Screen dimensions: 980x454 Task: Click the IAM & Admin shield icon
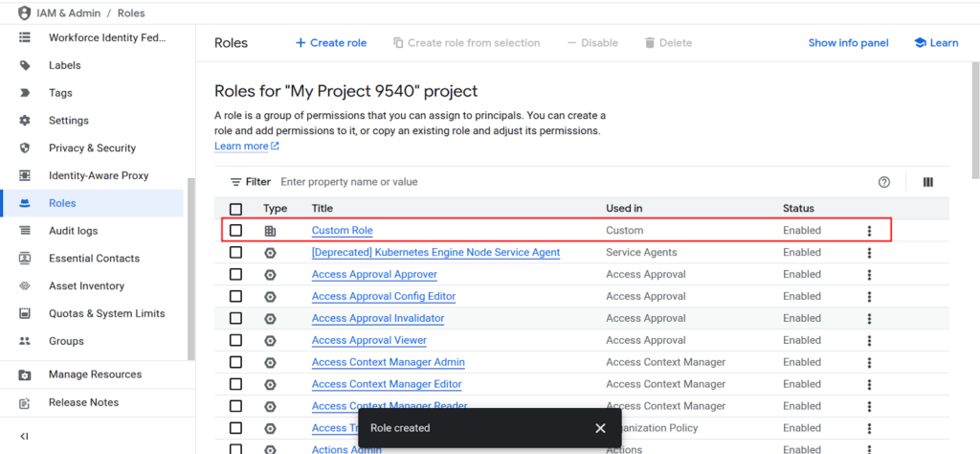24,12
